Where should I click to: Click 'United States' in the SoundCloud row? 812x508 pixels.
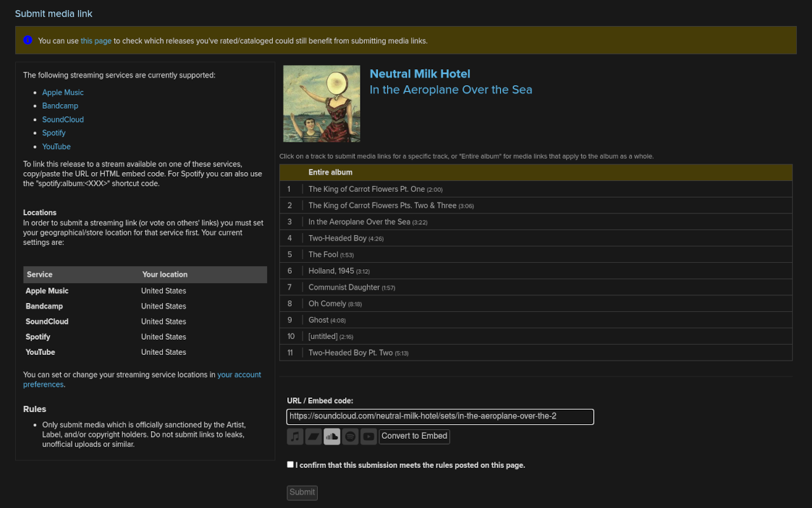(x=164, y=321)
